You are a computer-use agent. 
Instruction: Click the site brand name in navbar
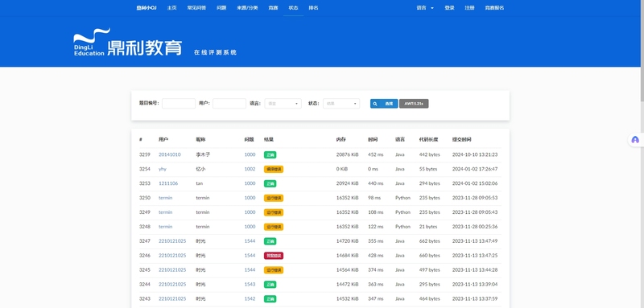(x=147, y=8)
